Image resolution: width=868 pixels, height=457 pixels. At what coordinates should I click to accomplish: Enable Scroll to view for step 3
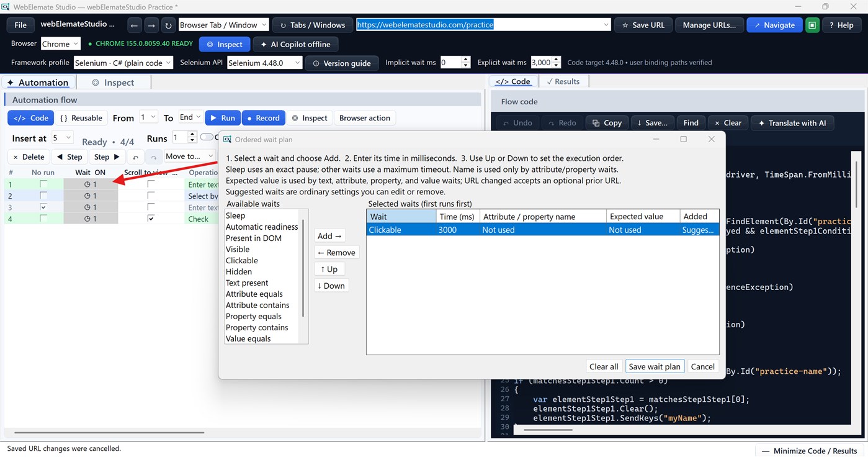(x=151, y=207)
